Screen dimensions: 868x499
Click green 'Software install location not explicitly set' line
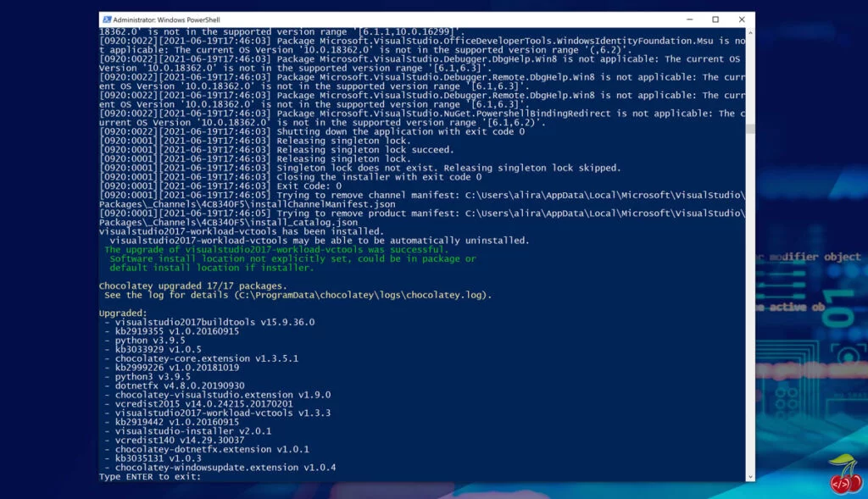tap(292, 258)
